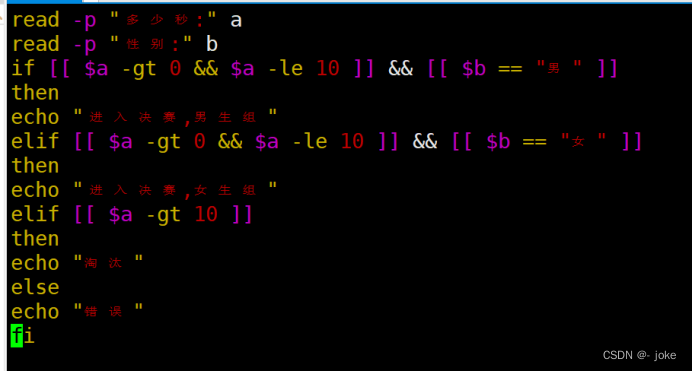Click "echo" before the "男生组" string
Image resolution: width=692 pixels, height=372 pixels.
coord(35,117)
